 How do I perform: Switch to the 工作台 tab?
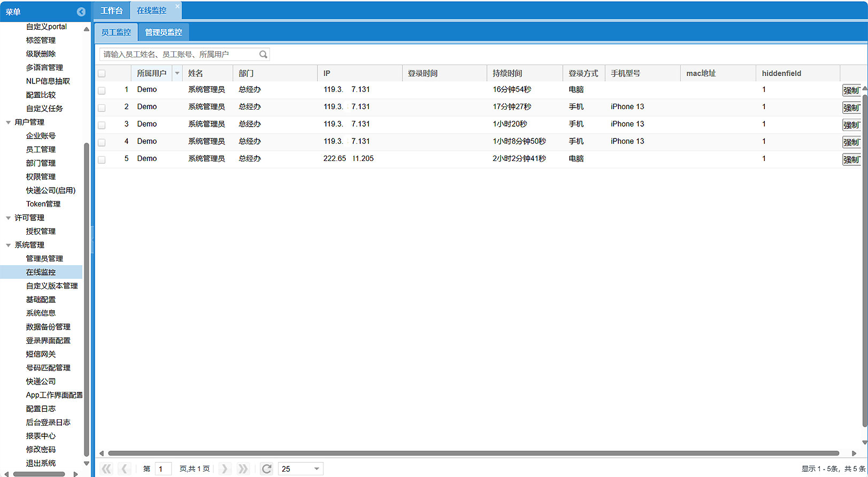[111, 11]
